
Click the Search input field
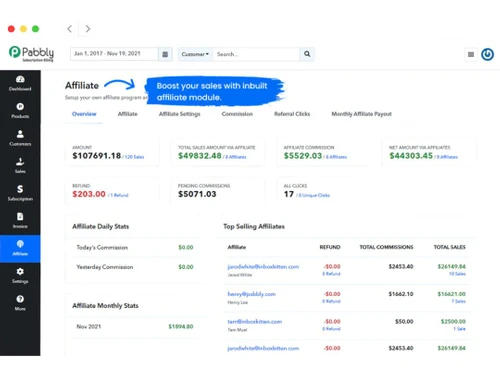tap(256, 54)
